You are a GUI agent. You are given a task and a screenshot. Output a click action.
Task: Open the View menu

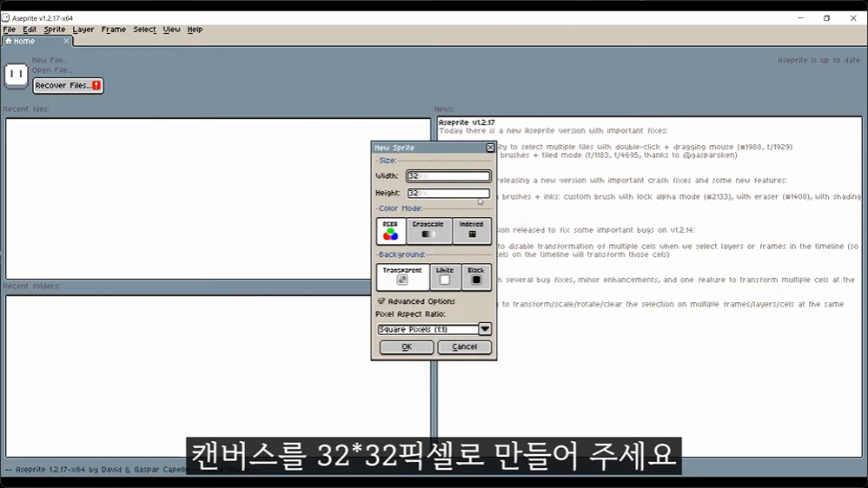(172, 30)
